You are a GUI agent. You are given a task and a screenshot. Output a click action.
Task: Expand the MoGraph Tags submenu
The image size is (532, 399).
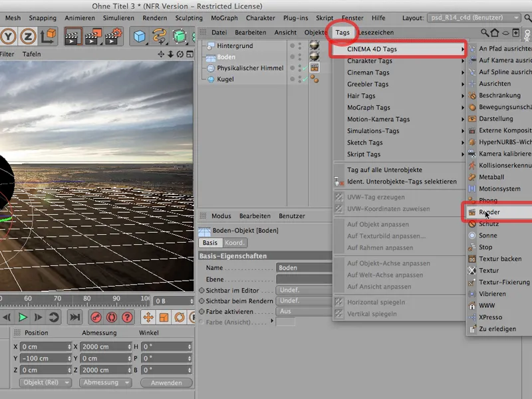click(x=400, y=108)
